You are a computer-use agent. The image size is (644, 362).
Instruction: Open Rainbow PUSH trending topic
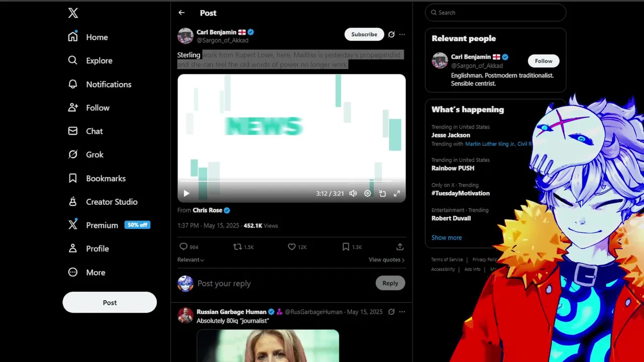[453, 168]
